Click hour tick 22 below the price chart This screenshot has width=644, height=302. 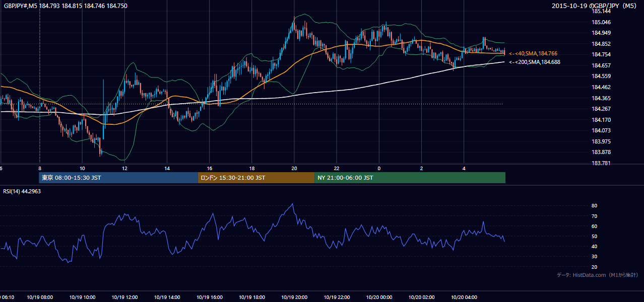tap(336, 168)
